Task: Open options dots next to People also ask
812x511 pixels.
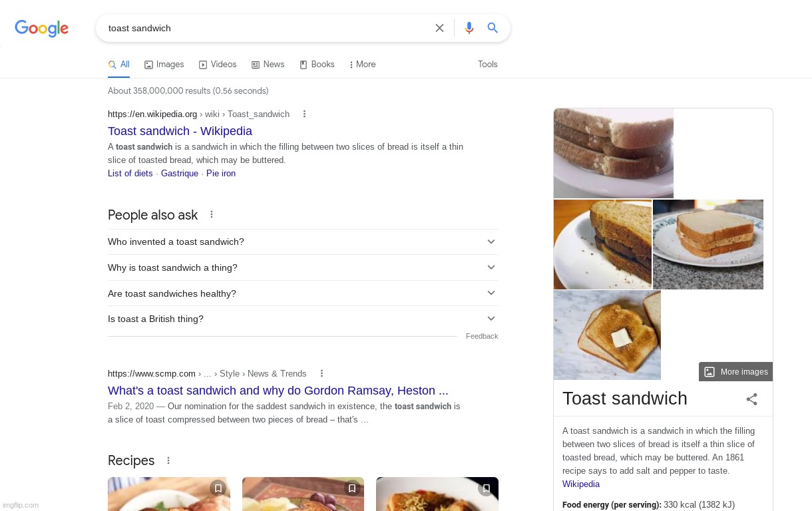Action: pos(212,214)
